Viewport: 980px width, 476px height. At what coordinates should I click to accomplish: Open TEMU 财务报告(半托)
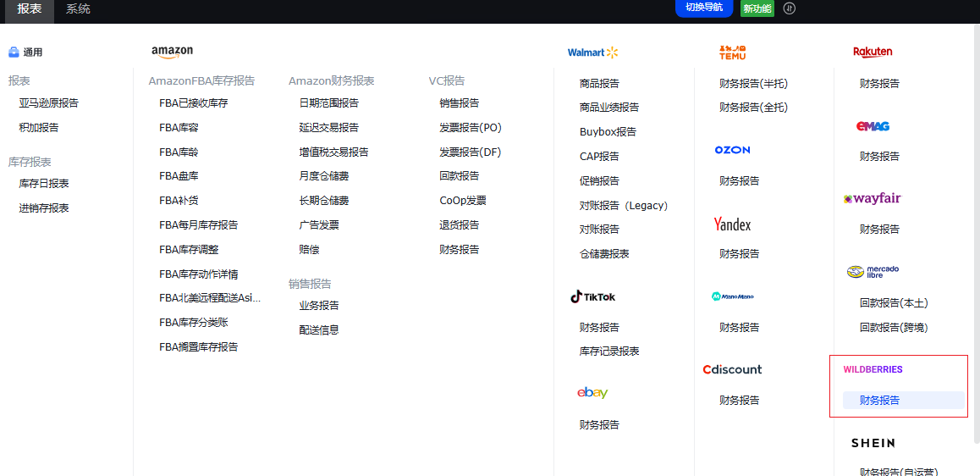753,83
